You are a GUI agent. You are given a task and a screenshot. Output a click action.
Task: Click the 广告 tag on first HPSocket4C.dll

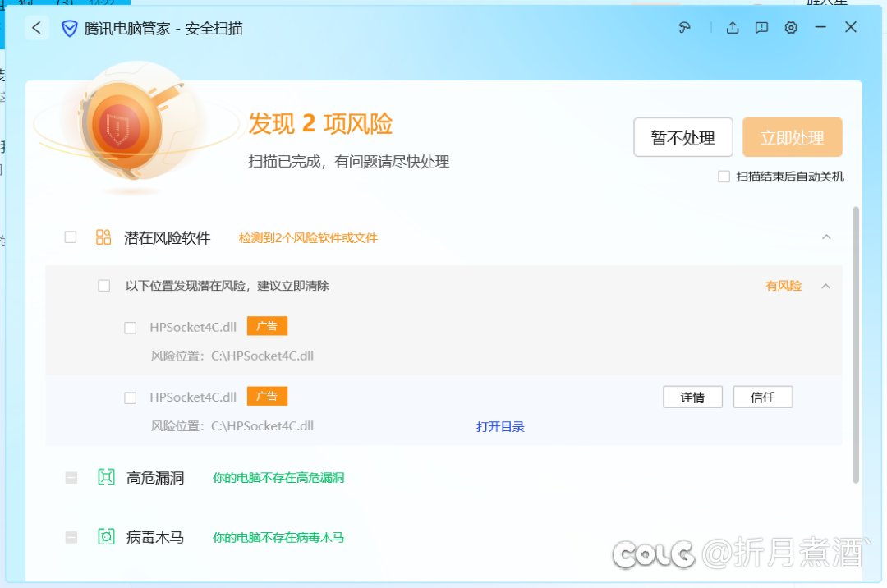(267, 326)
